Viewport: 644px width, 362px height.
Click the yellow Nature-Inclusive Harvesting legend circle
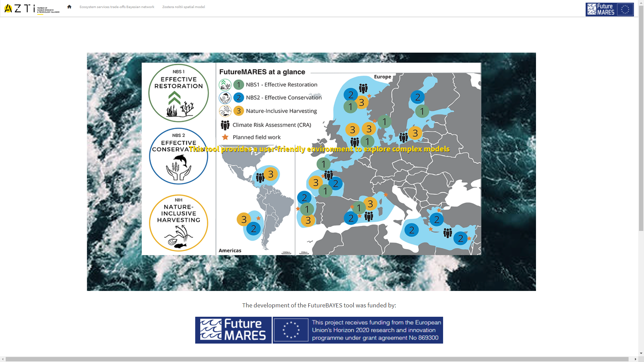pos(238,111)
